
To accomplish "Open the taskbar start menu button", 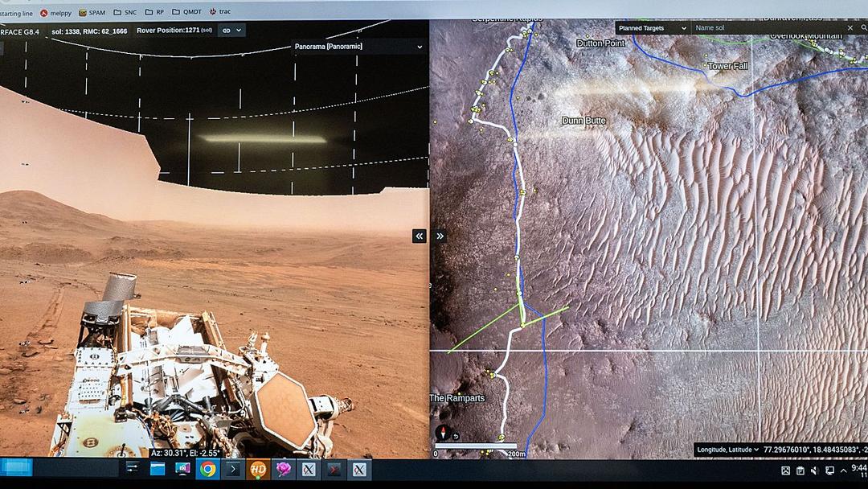I will (16, 467).
